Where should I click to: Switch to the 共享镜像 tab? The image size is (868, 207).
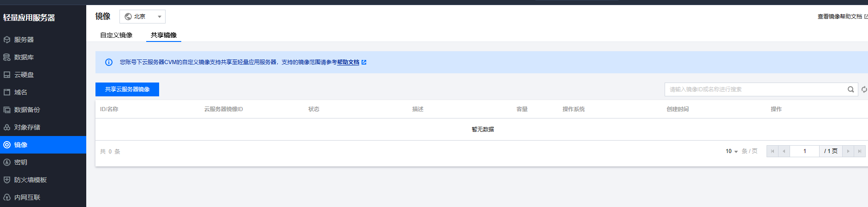coord(164,35)
